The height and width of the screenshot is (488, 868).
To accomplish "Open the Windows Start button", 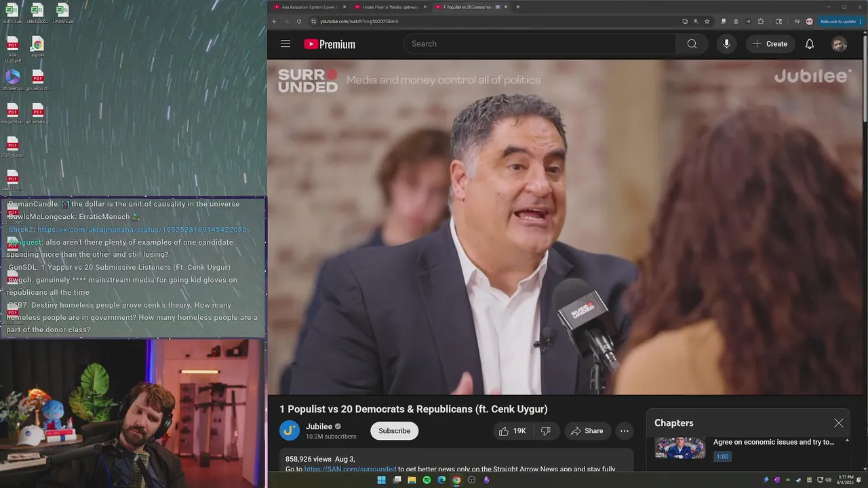I will [381, 480].
